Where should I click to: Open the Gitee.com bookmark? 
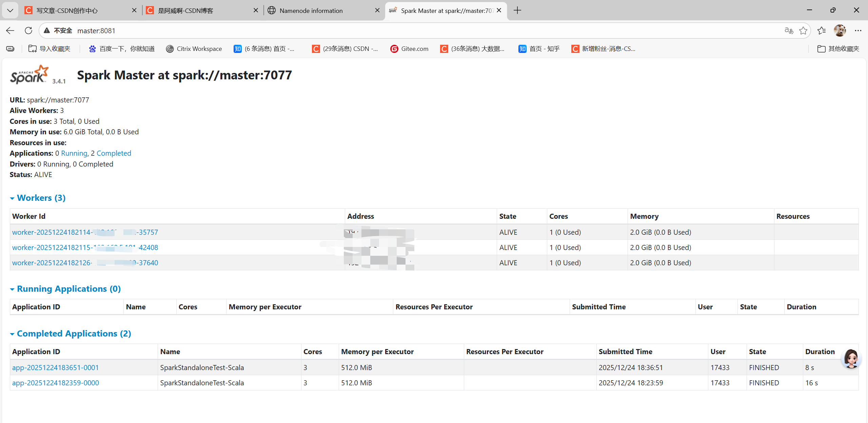pos(409,49)
